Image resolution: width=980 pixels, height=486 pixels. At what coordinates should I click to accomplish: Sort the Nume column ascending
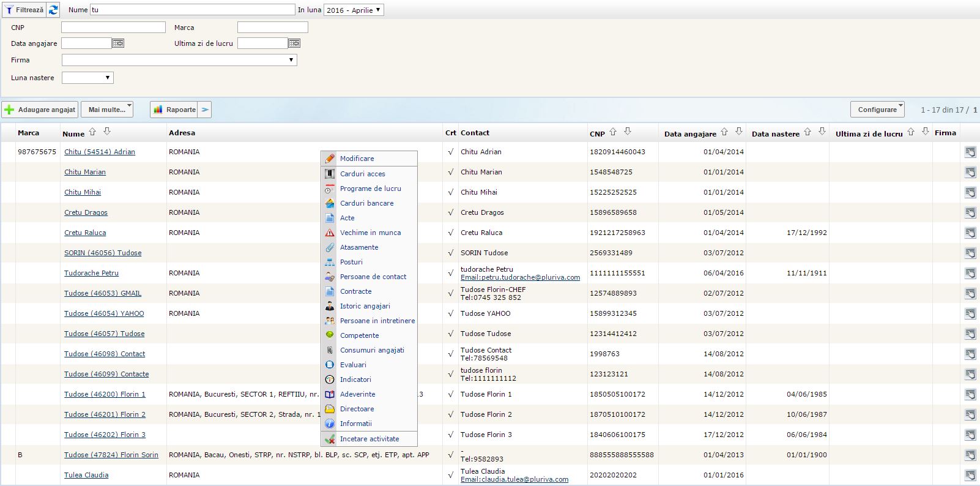click(92, 132)
